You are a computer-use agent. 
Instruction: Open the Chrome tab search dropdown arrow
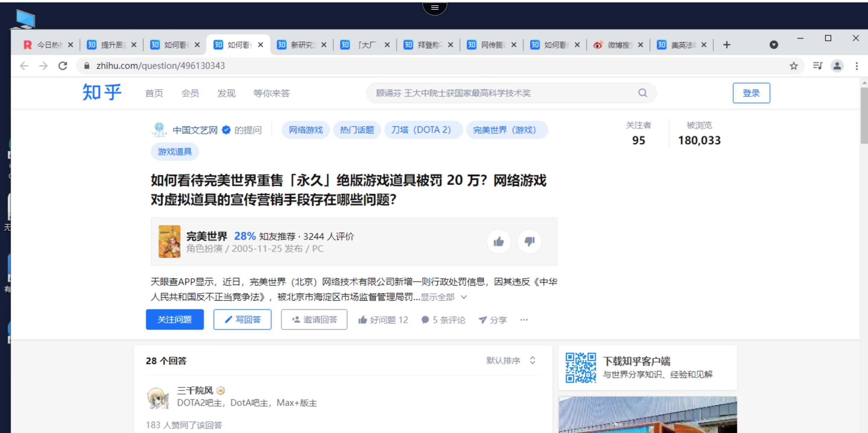click(x=774, y=44)
